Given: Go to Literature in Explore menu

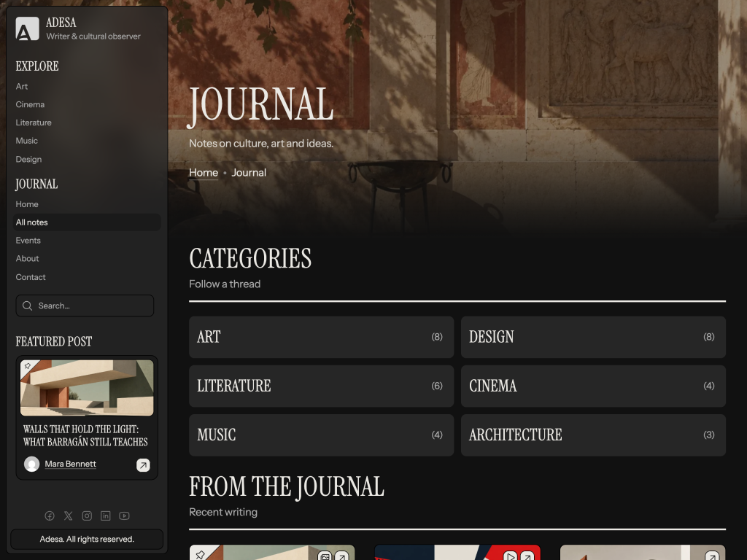Looking at the screenshot, I should tap(34, 122).
